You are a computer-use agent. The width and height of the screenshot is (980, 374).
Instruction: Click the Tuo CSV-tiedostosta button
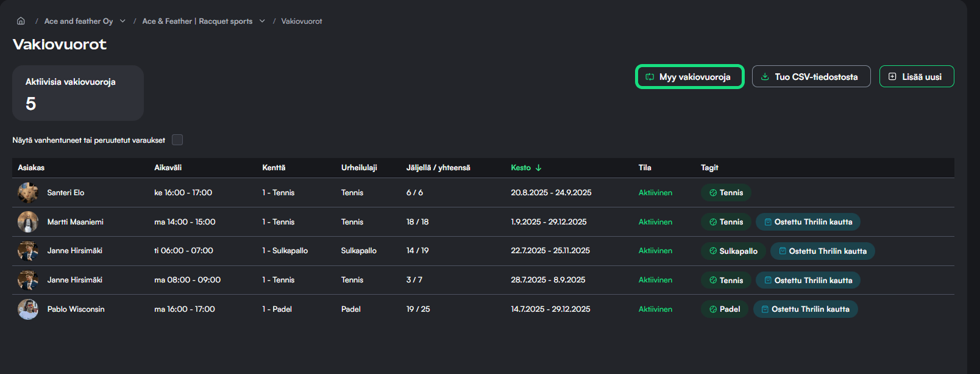[811, 77]
